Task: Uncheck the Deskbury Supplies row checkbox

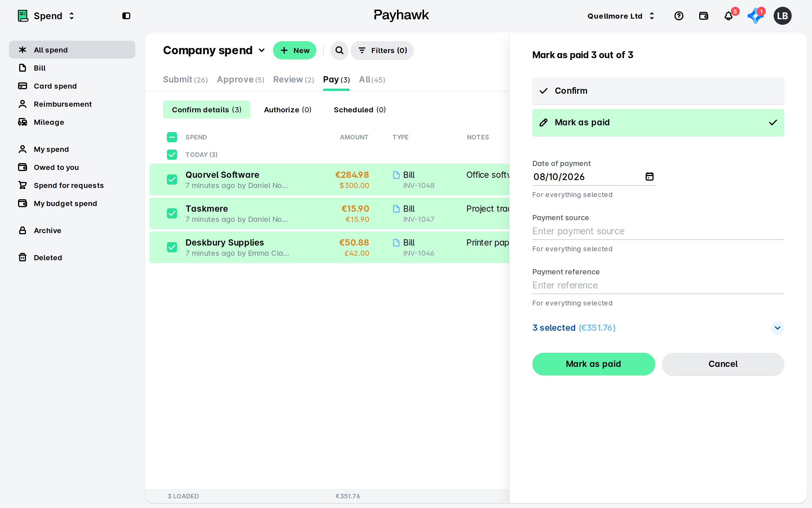Action: [172, 247]
